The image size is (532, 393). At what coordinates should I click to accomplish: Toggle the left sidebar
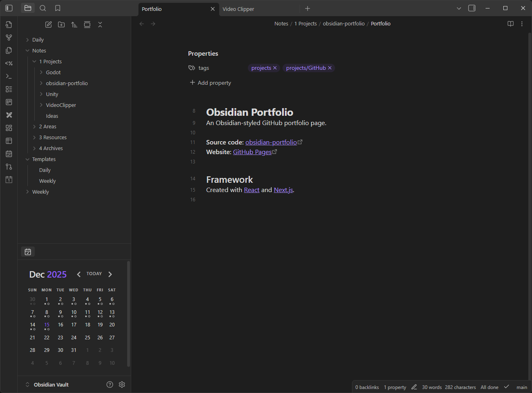click(8, 8)
